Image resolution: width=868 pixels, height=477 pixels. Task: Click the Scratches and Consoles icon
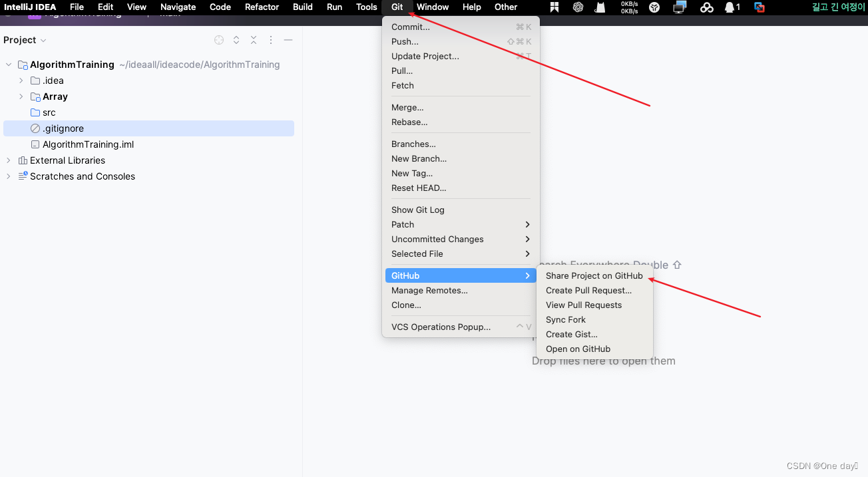pos(23,176)
